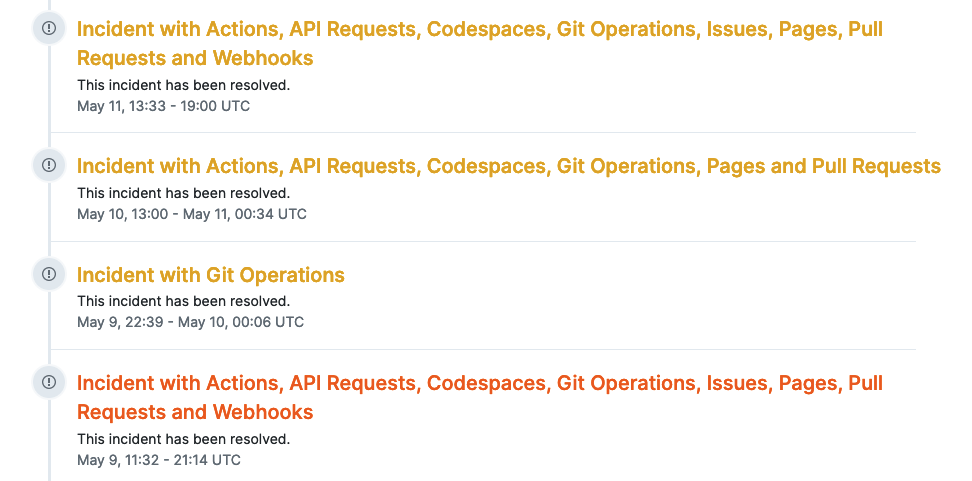This screenshot has height=481, width=972.
Task: Open the incident titled ending in Pages and Pull Requests
Action: 508,166
